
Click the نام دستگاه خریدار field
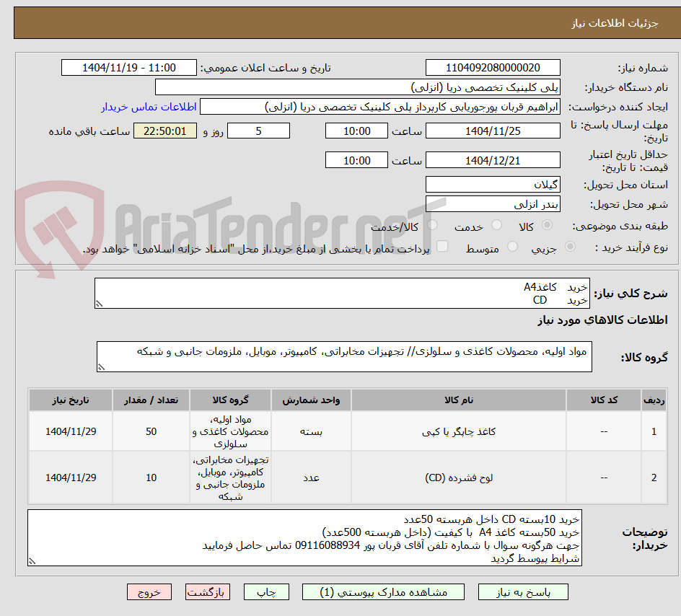[x=357, y=87]
